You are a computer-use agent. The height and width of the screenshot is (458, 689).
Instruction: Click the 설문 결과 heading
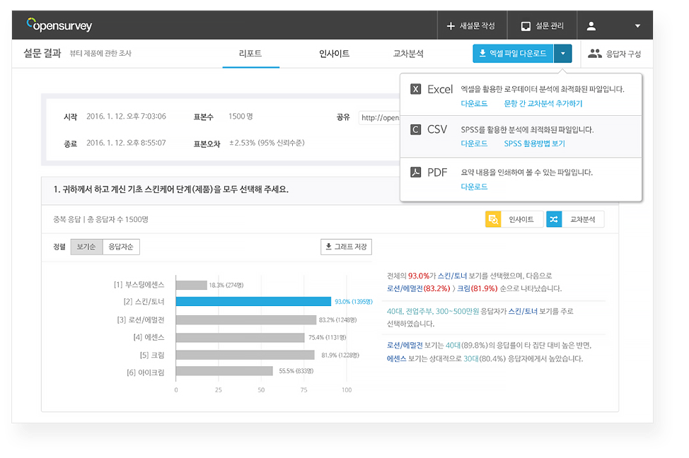(x=42, y=53)
